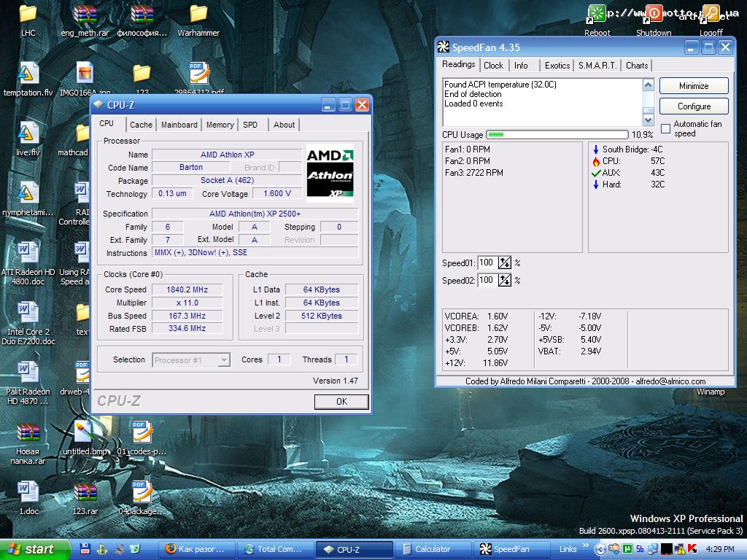The width and height of the screenshot is (747, 560).
Task: Select the 1.doc Word document icon
Action: coord(28,492)
